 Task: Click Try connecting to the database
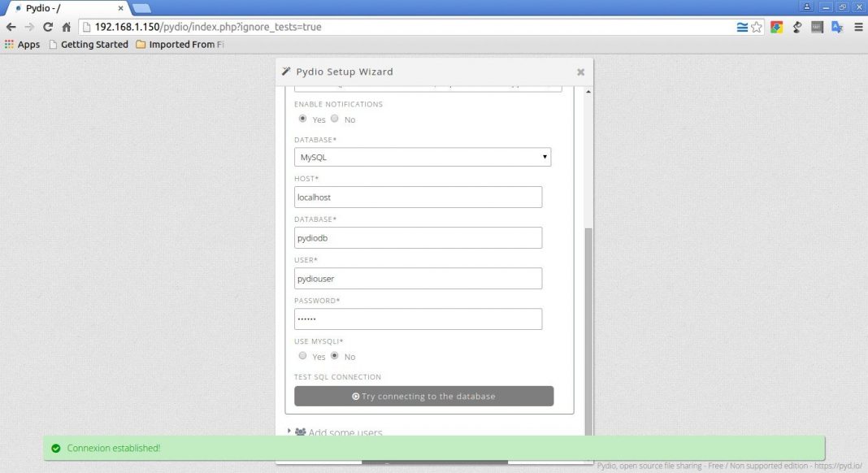[x=424, y=396]
